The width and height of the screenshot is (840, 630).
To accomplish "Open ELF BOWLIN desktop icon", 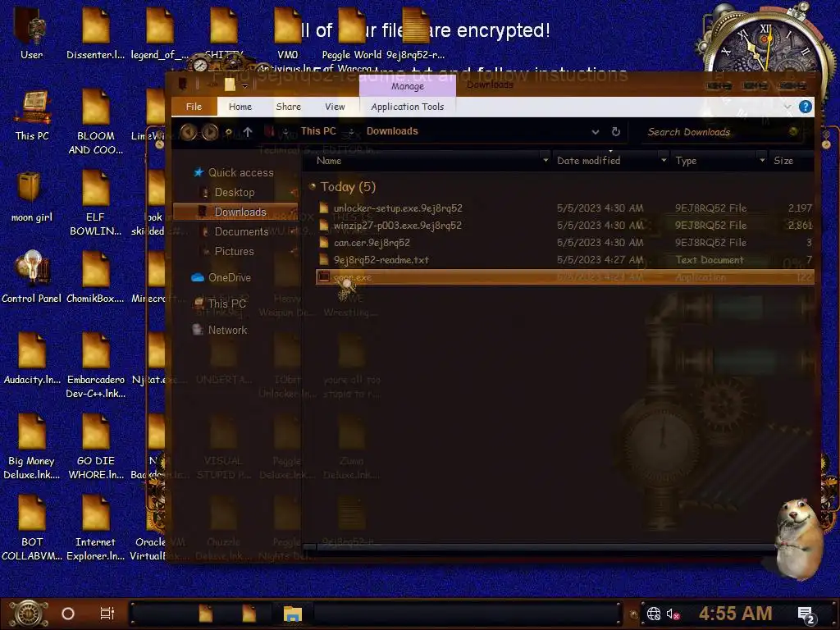I will click(x=95, y=204).
